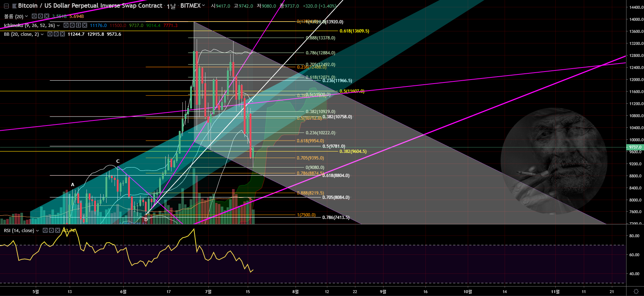Select the 0.888(13378.0) Fibonacci label
This screenshot has height=296, width=644.
[x=320, y=38]
